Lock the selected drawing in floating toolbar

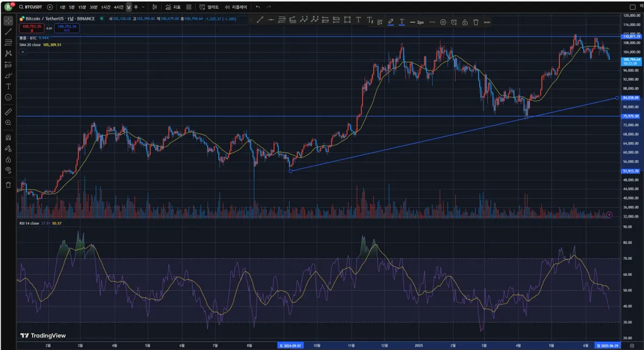465,22
